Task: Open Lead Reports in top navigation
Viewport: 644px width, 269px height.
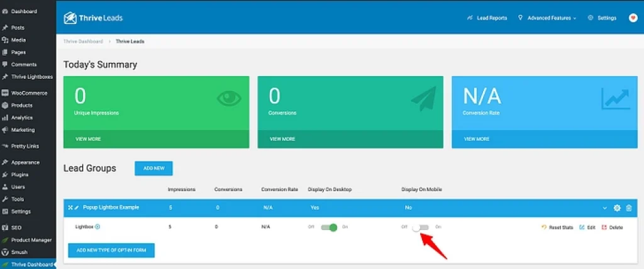Action: tap(487, 18)
